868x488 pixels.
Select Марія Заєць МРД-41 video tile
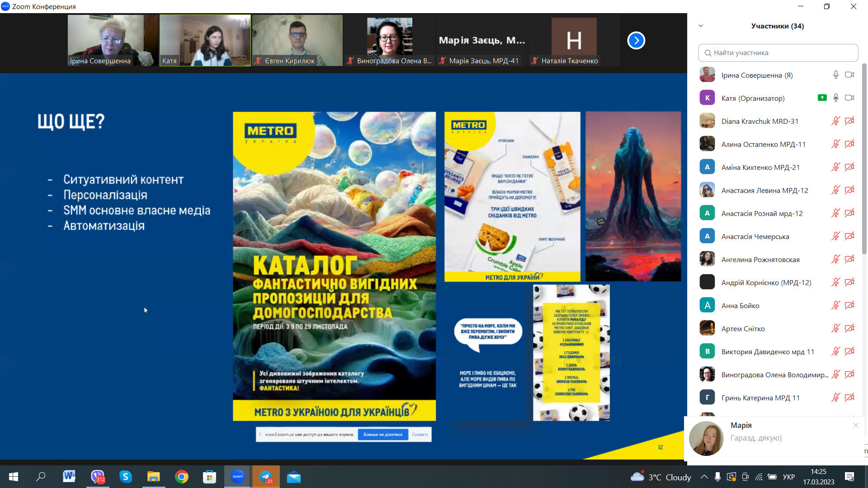(x=482, y=41)
